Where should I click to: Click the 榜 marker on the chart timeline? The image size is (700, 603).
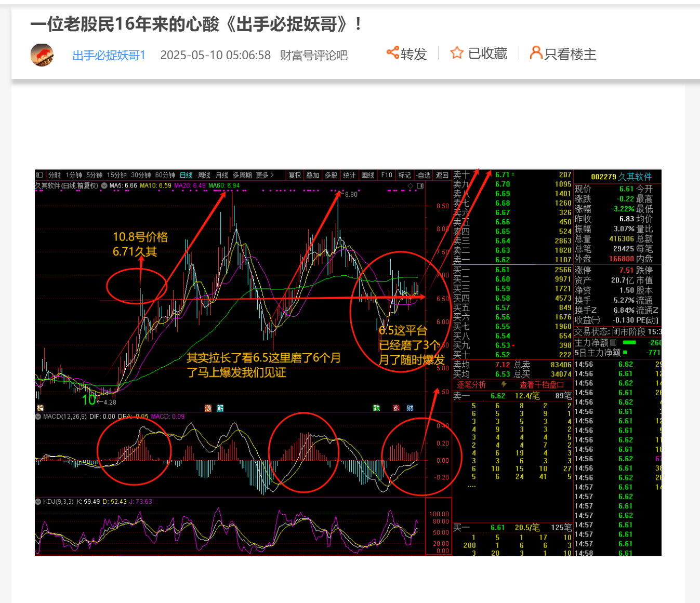[x=40, y=408]
